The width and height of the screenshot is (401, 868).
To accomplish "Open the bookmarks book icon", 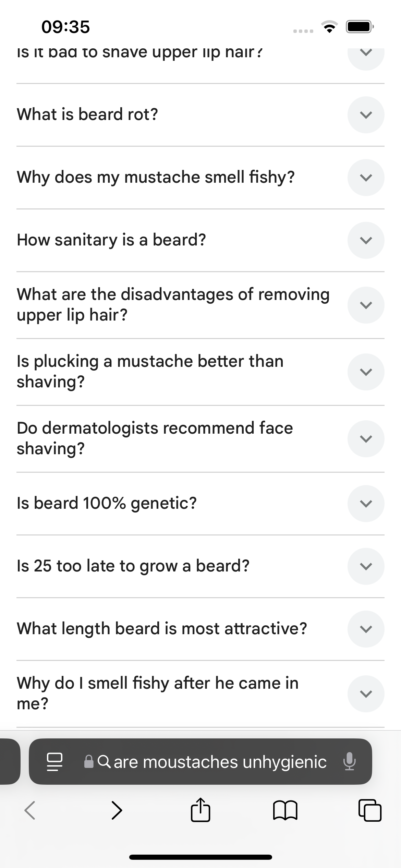I will (x=285, y=810).
